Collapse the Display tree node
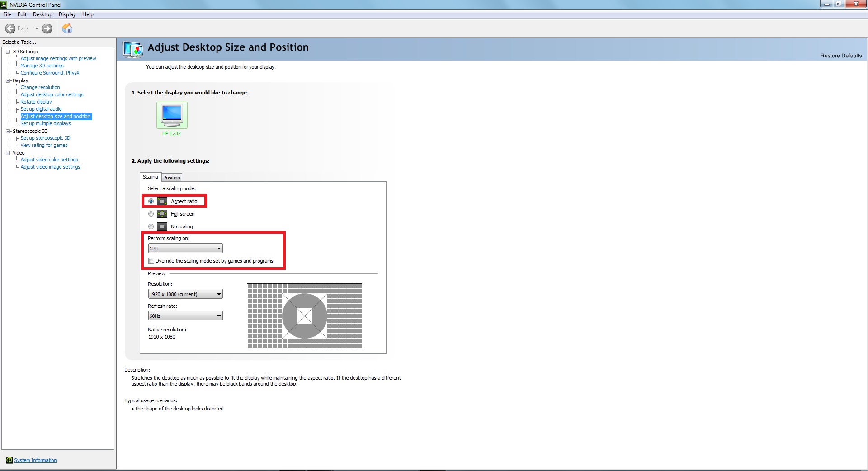The width and height of the screenshot is (868, 471). click(8, 80)
